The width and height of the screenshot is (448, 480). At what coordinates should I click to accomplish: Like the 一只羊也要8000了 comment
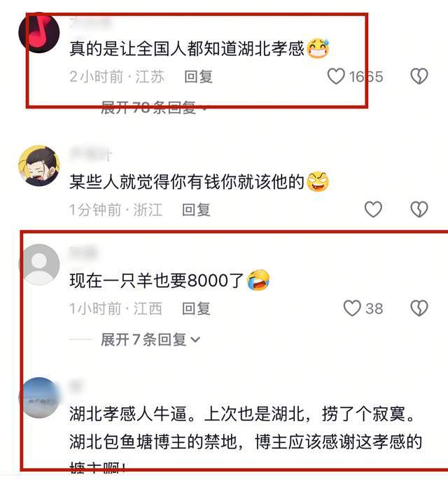352,308
